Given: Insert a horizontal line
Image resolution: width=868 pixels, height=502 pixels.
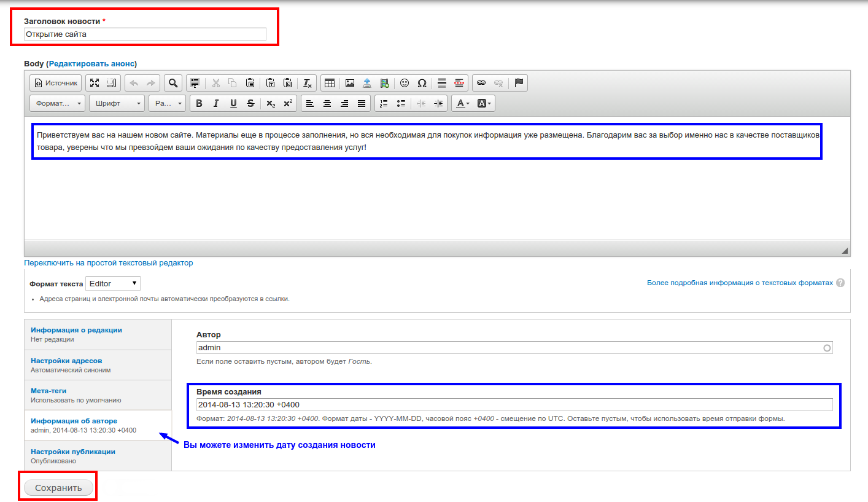Looking at the screenshot, I should pos(442,83).
